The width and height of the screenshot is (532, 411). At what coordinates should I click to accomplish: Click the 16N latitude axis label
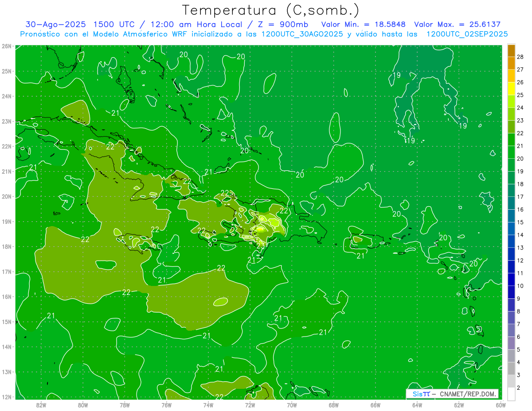click(x=6, y=297)
